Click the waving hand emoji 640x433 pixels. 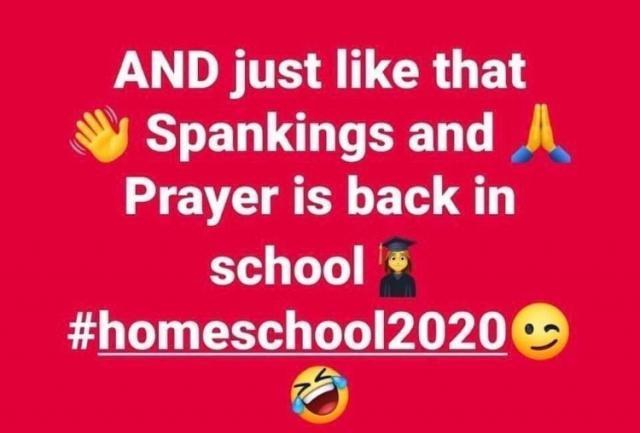pos(100,134)
